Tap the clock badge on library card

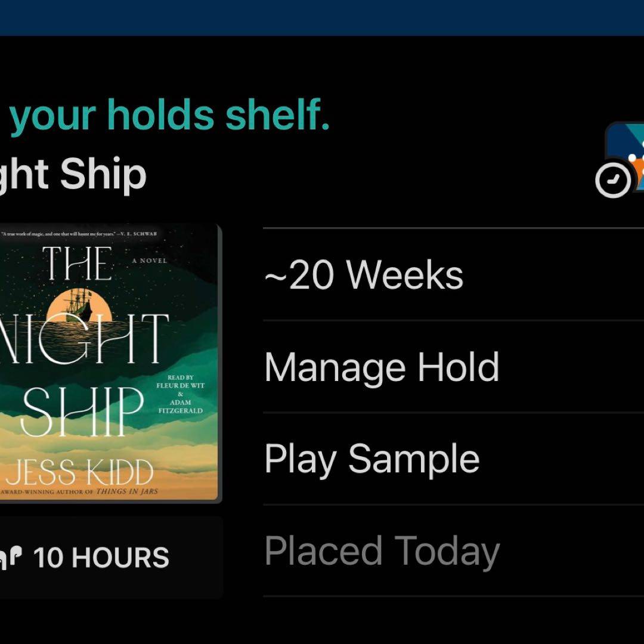pos(613,179)
